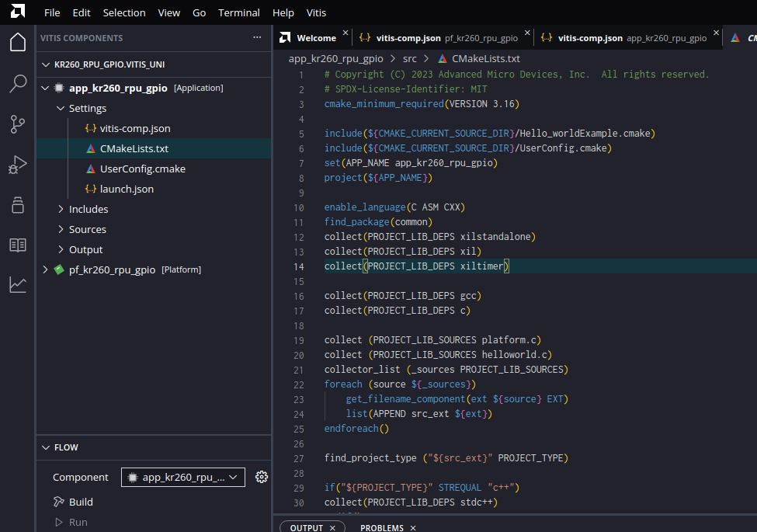The width and height of the screenshot is (757, 532).
Task: Click app_kr260_rpu_gpio in the breadcrumb
Action: [336, 58]
